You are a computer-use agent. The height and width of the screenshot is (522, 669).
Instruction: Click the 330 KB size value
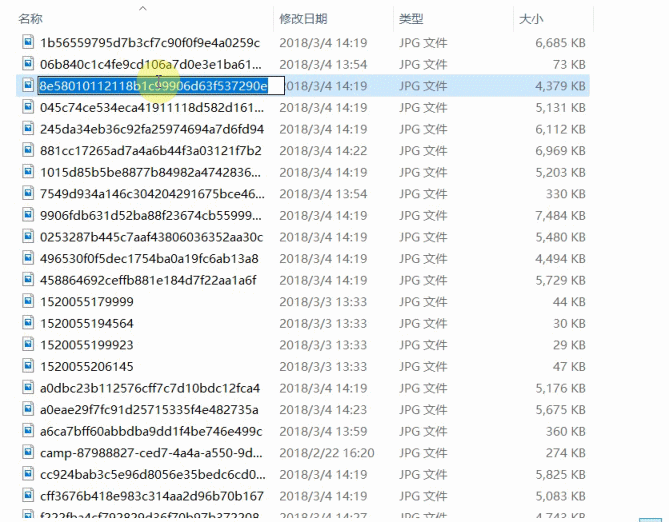566,194
